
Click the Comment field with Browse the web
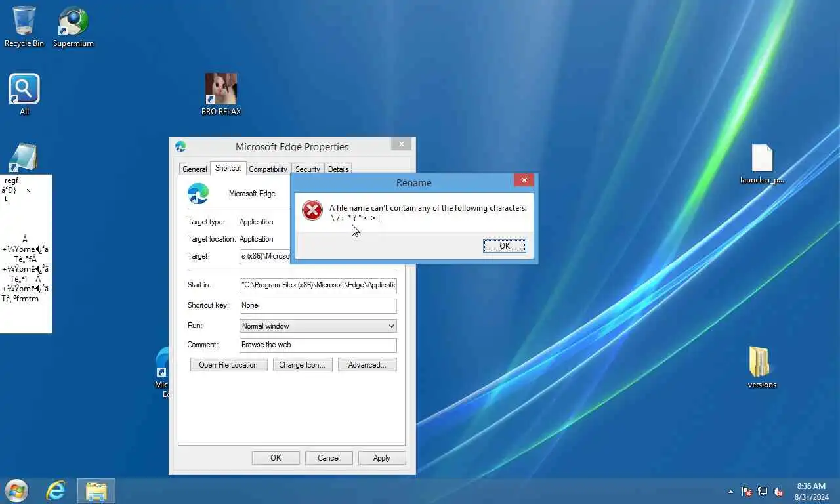318,345
